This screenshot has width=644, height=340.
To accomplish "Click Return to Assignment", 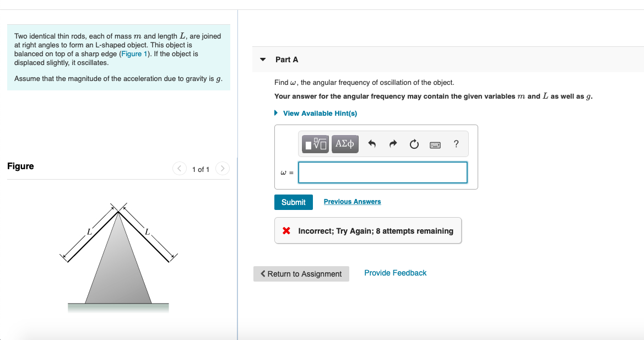I will (301, 273).
